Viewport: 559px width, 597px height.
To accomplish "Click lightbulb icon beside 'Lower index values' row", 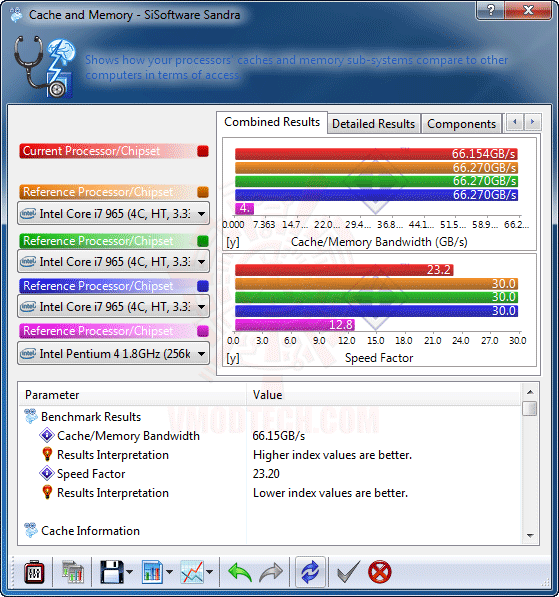I will 47,492.
